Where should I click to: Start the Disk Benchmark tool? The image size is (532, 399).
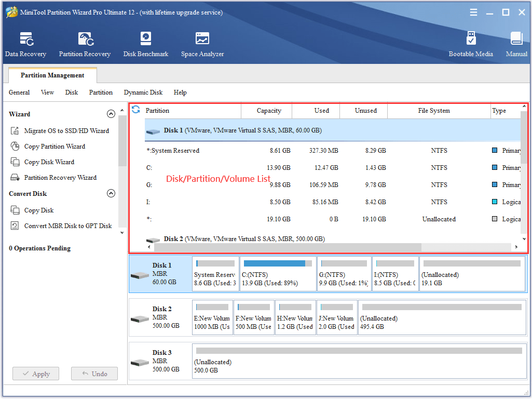coord(145,43)
